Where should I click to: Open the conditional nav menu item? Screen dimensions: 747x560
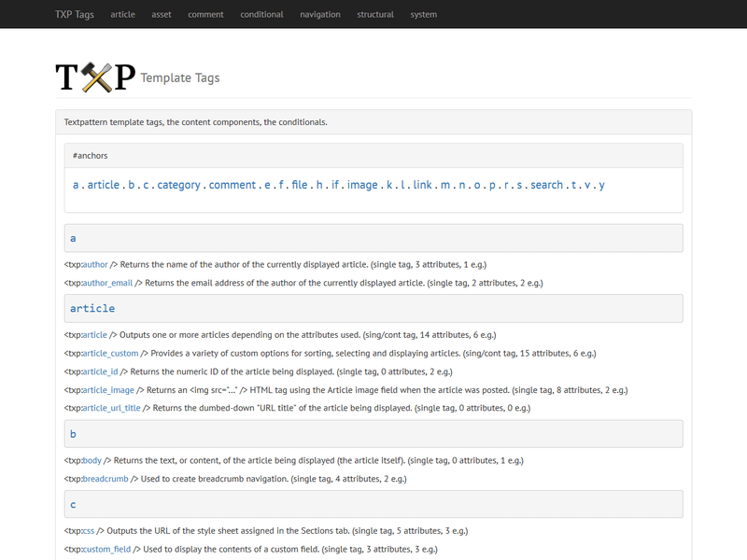pos(262,14)
